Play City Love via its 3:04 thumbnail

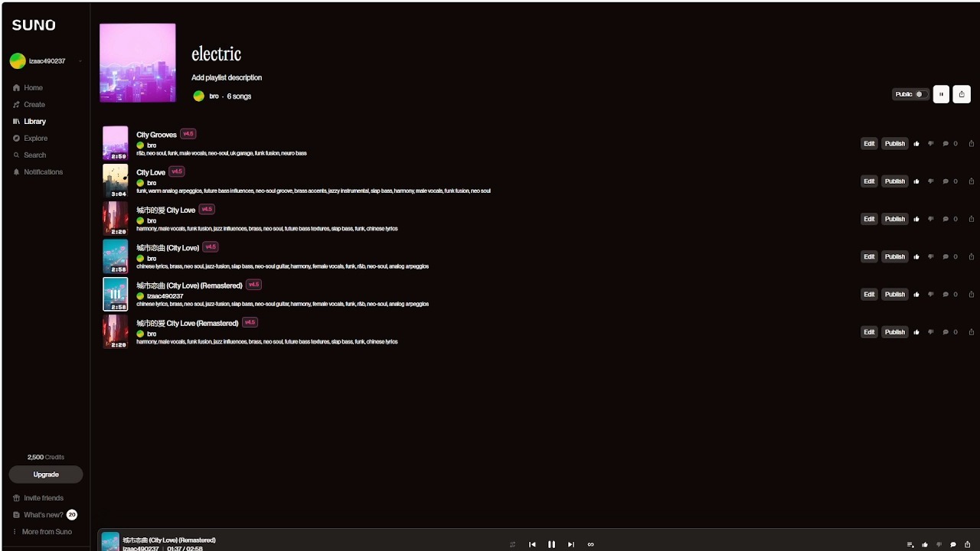point(116,181)
